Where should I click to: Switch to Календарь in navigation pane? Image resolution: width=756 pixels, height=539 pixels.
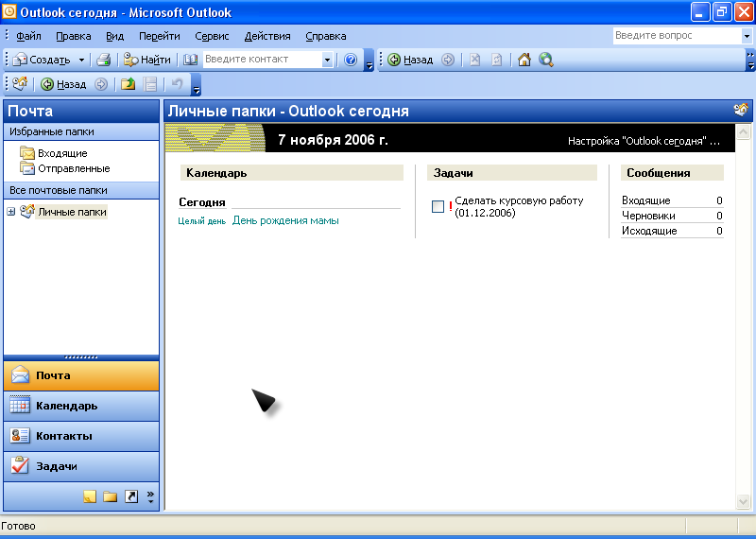tap(81, 406)
